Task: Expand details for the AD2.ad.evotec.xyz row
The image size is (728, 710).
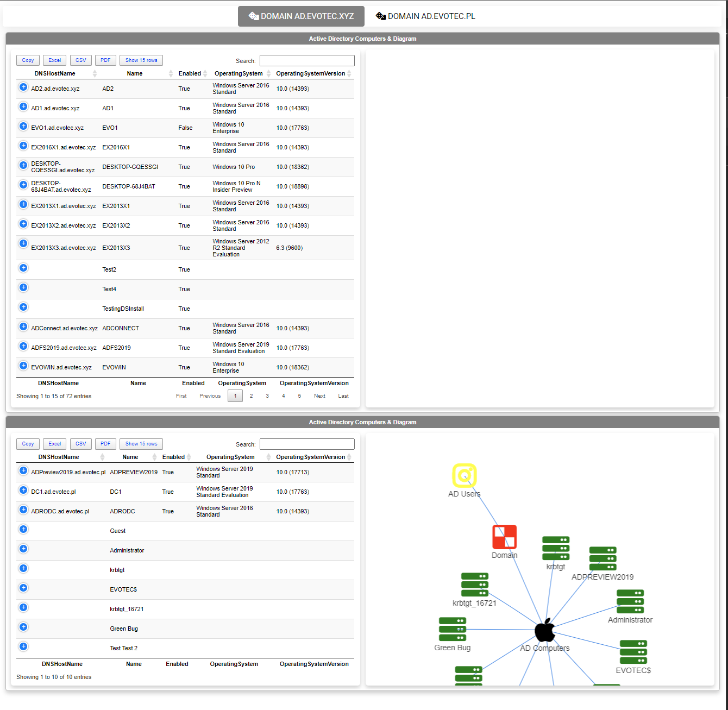Action: [x=23, y=86]
